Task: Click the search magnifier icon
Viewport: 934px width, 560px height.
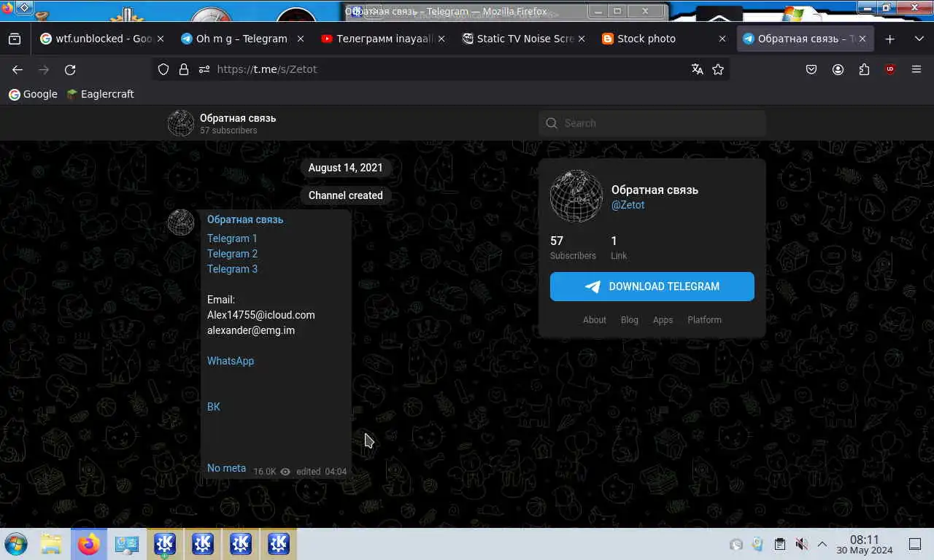Action: pyautogui.click(x=552, y=123)
